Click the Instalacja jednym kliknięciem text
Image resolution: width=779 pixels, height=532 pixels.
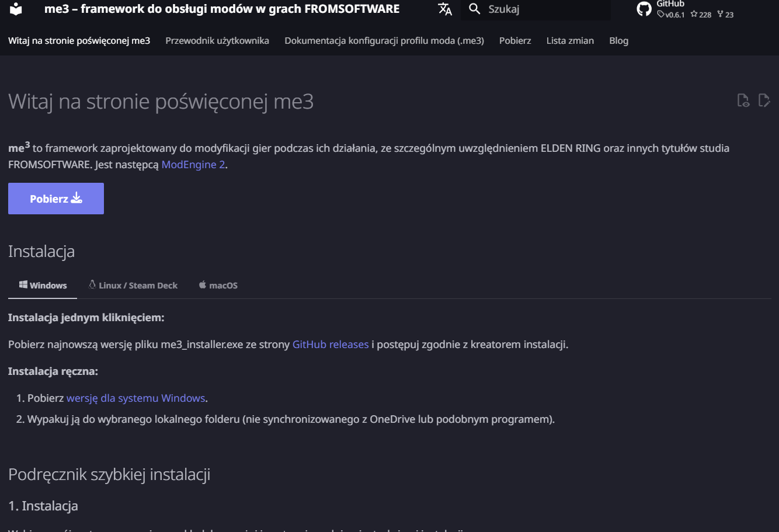[x=86, y=318]
